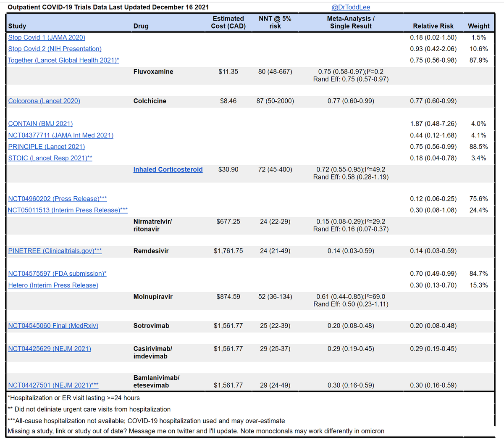Click the 88.5% weight cell

[x=479, y=147]
